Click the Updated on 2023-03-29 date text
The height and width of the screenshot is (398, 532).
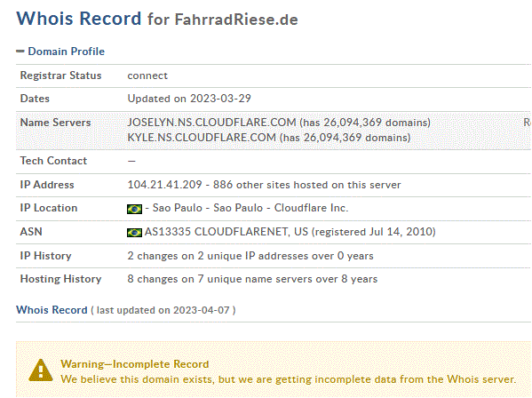189,99
